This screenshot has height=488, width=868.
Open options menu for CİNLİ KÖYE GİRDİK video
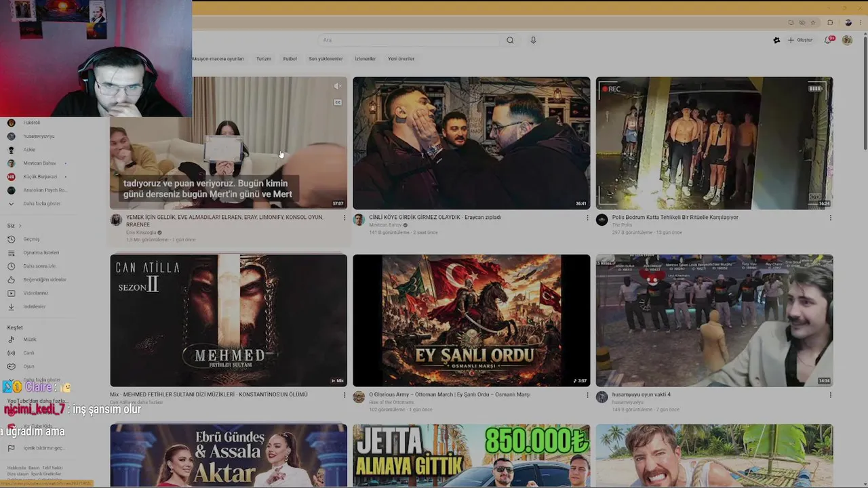tap(587, 218)
